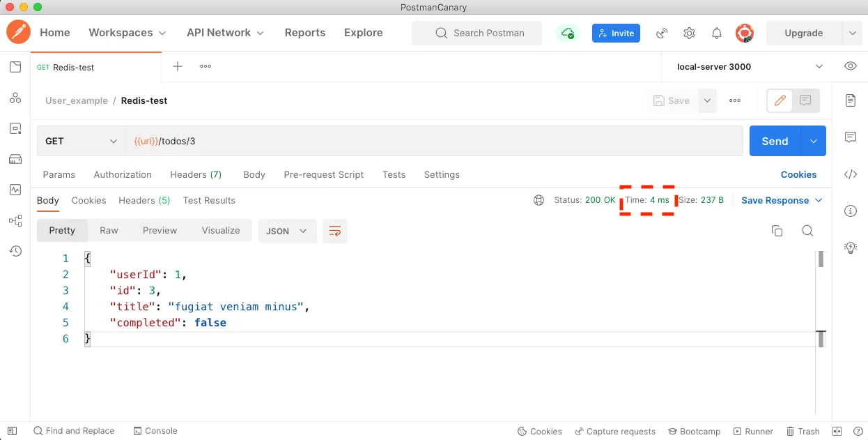Screen dimensions: 868x440
Task: Open the Environments sidebar icon
Action: pos(15,128)
